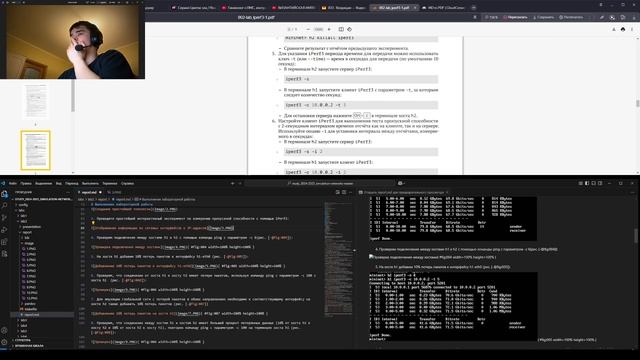Image resolution: width=640 pixels, height=360 pixels.
Task: Open 1.PNG in the image folder
Action: [x=31, y=249]
